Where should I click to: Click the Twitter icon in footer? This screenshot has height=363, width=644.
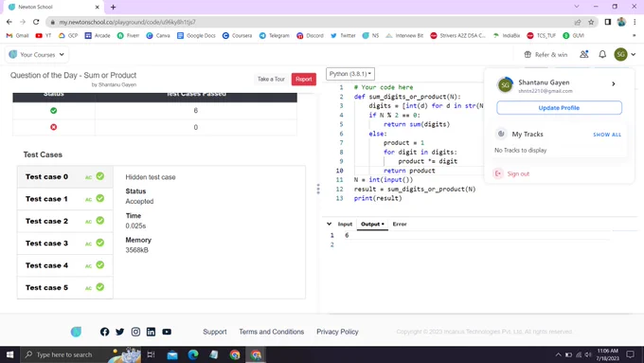120,332
